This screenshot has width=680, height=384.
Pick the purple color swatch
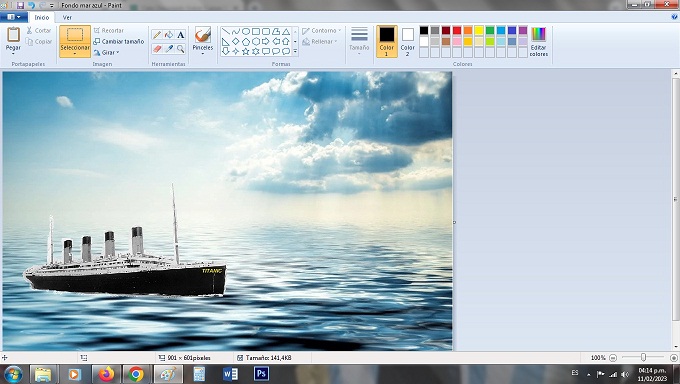(523, 30)
